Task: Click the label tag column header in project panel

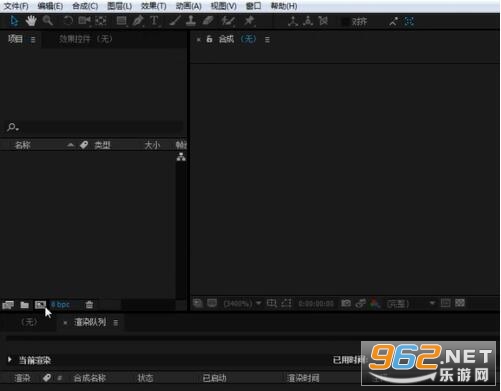Action: [x=84, y=145]
